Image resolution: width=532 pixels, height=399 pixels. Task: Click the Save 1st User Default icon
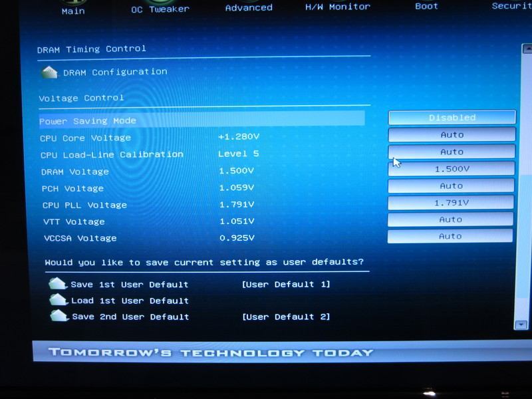pyautogui.click(x=58, y=284)
